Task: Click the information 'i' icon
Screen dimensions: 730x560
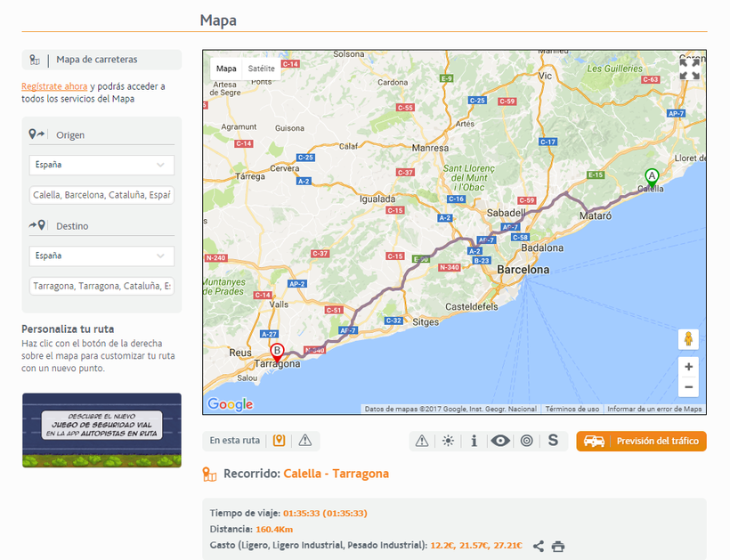Action: tap(474, 441)
